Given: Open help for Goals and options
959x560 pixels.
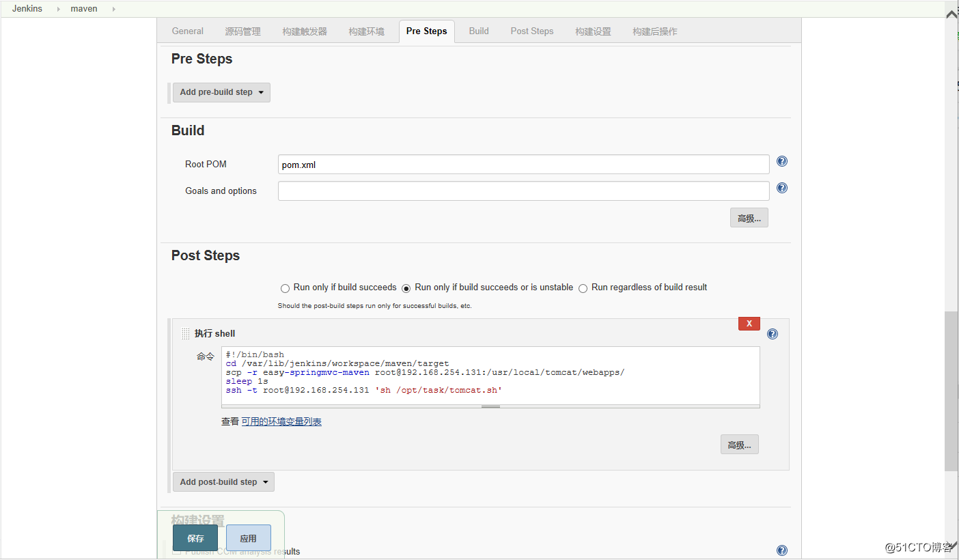Looking at the screenshot, I should [x=782, y=188].
